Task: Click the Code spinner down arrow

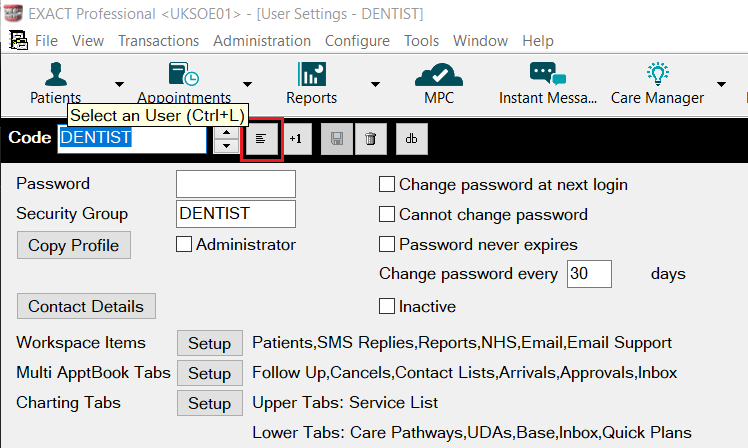Action: 226,146
